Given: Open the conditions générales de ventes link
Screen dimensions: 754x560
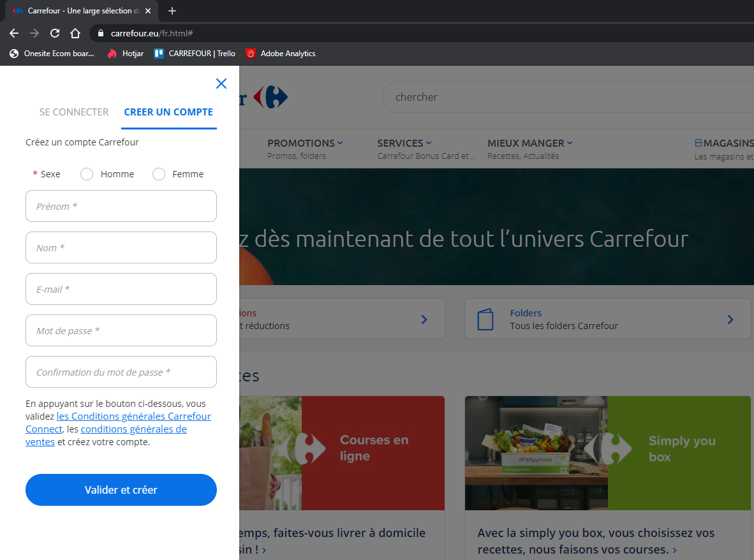Looking at the screenshot, I should pos(107,436).
